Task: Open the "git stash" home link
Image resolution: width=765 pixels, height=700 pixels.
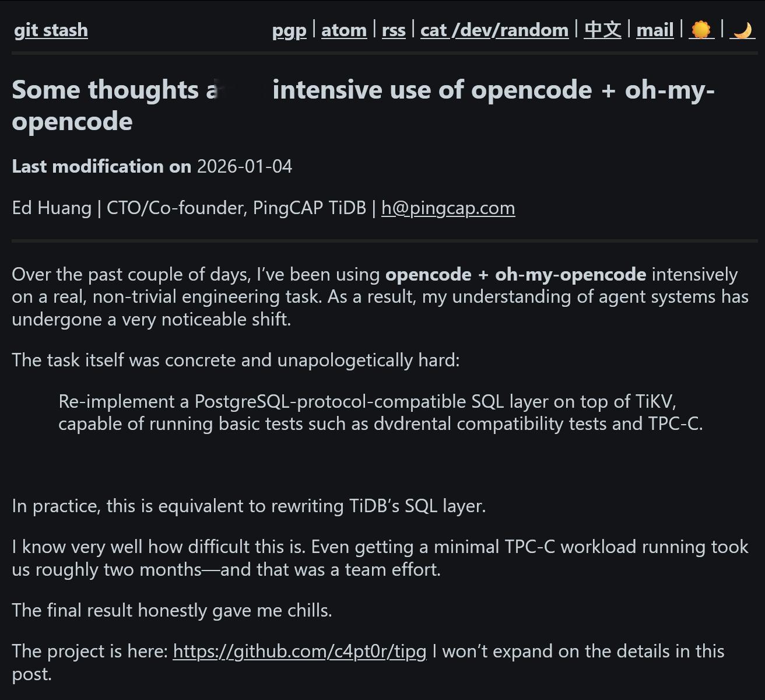Action: 51,30
